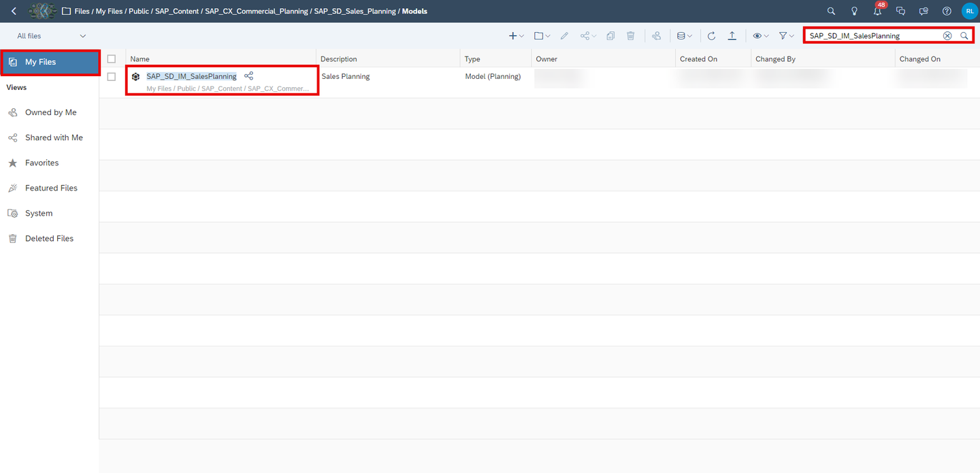This screenshot has width=980, height=473.
Task: Click the refresh icon in toolbar
Action: coord(711,35)
